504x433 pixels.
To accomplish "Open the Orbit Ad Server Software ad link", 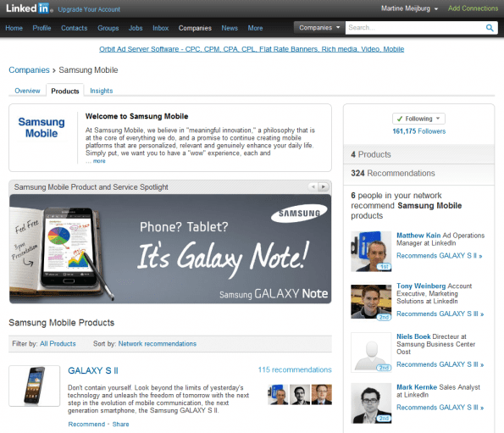I will coord(252,49).
